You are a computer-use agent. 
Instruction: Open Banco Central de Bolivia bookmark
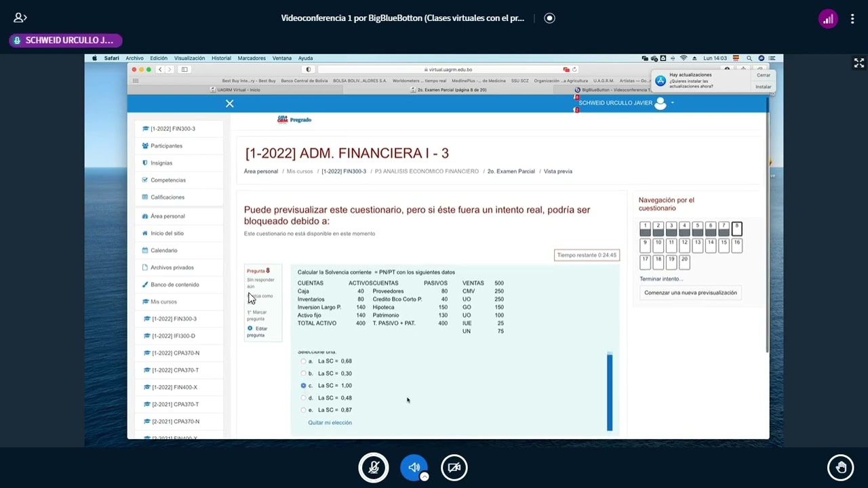(x=304, y=81)
